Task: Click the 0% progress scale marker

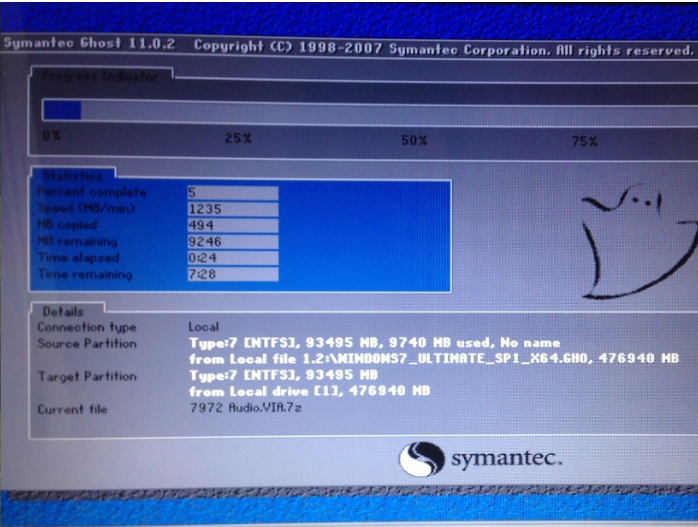Action: click(x=51, y=135)
